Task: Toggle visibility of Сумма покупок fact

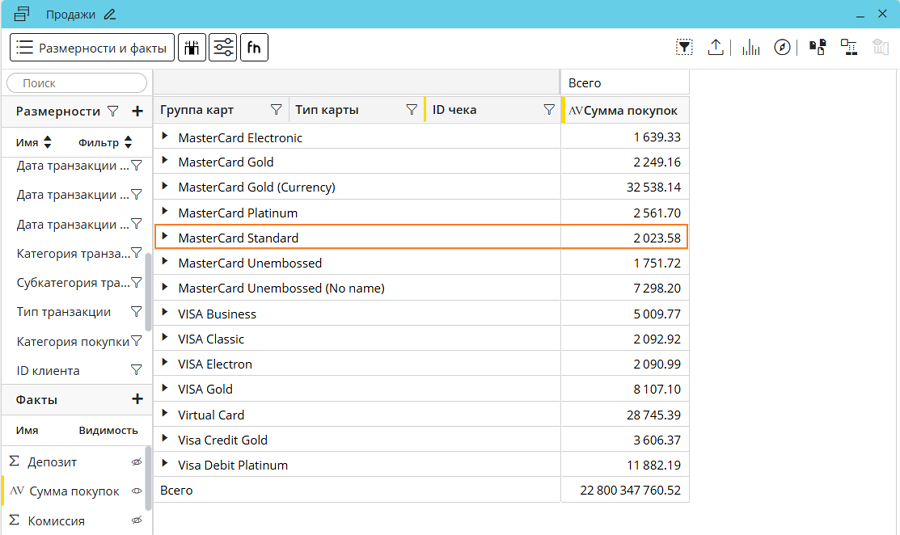Action: pos(137,491)
